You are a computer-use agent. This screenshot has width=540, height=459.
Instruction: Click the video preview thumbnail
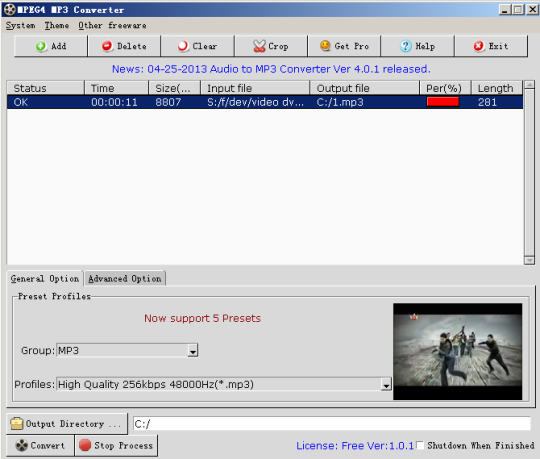pos(458,352)
